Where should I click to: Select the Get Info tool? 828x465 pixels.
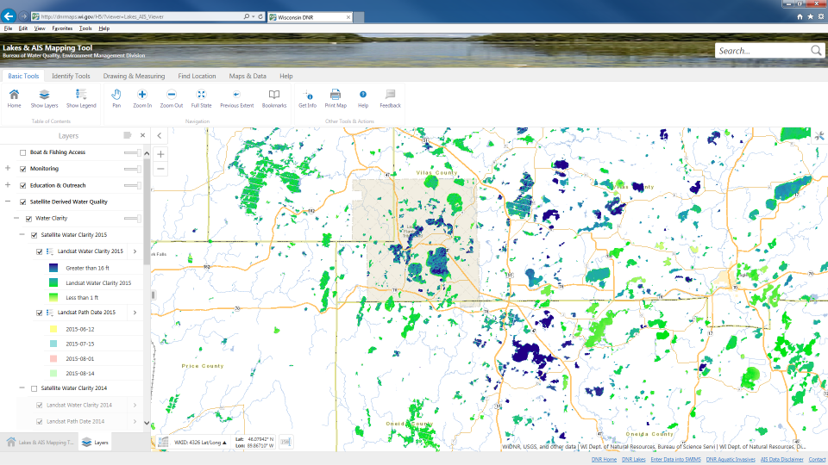tap(307, 98)
